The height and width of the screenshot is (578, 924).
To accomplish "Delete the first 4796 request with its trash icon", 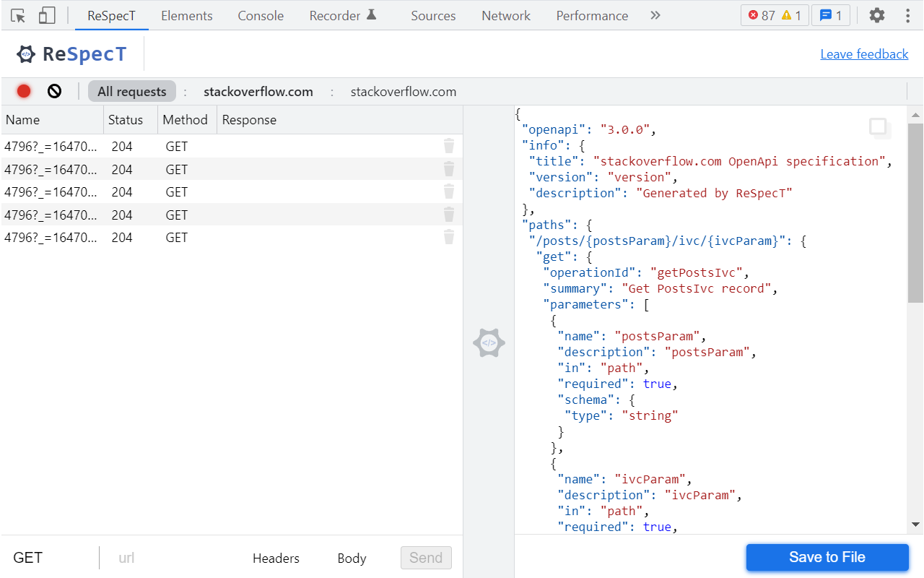I will point(448,146).
